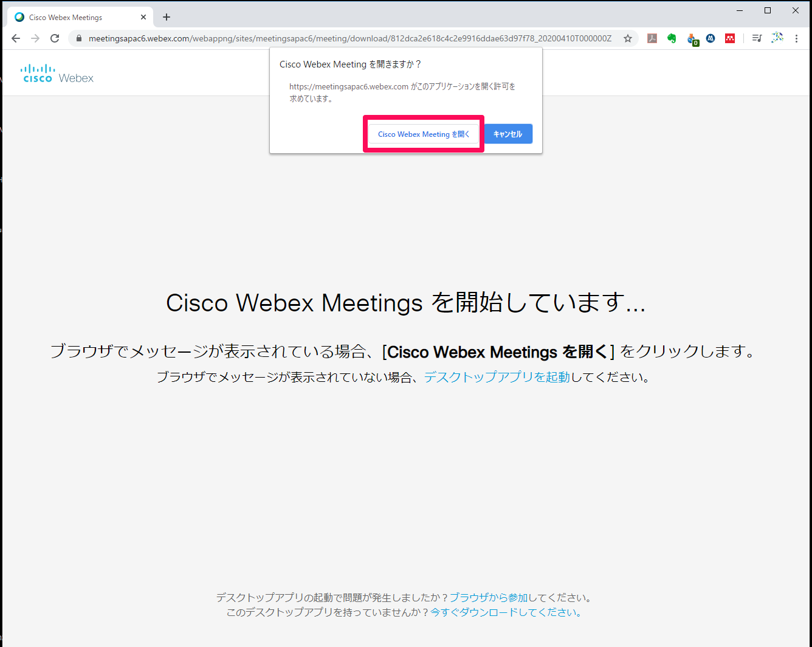Open the media control music-note icon
Image resolution: width=812 pixels, height=647 pixels.
point(757,38)
